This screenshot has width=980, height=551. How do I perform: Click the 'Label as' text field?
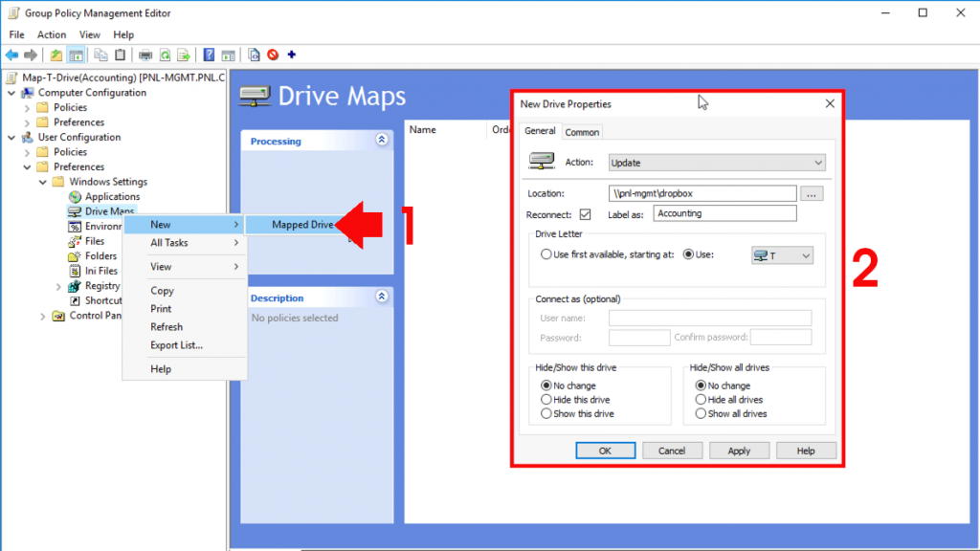[x=725, y=214]
